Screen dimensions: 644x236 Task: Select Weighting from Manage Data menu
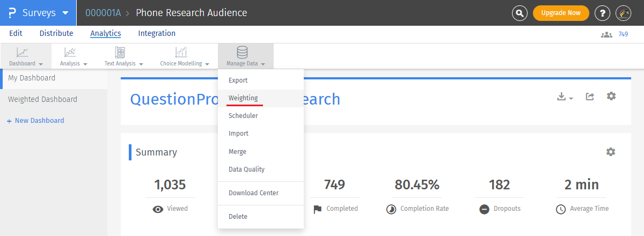243,98
